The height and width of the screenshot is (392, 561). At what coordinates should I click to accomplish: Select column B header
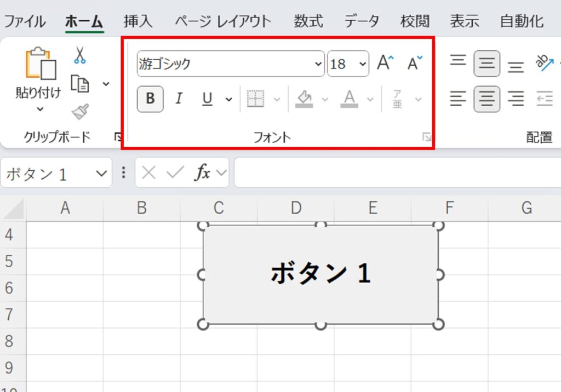142,208
